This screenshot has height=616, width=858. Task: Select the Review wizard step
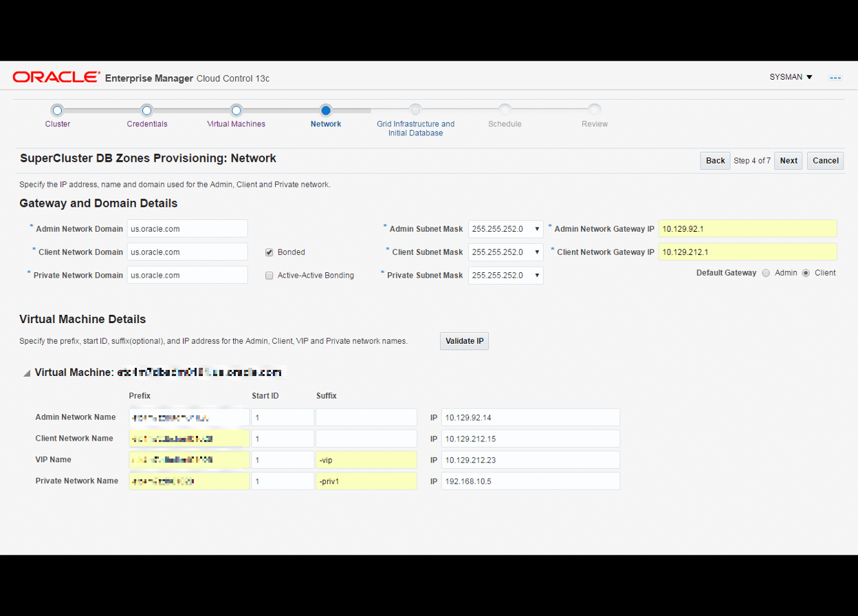(595, 124)
